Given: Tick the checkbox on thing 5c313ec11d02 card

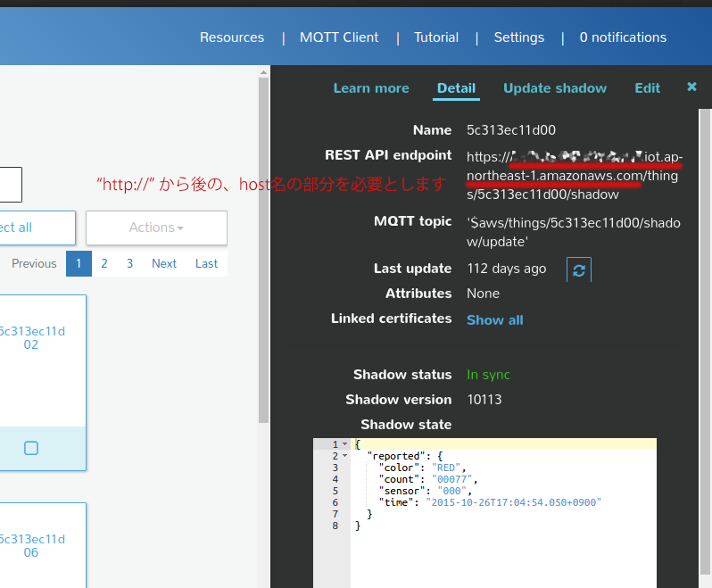Looking at the screenshot, I should (x=31, y=448).
